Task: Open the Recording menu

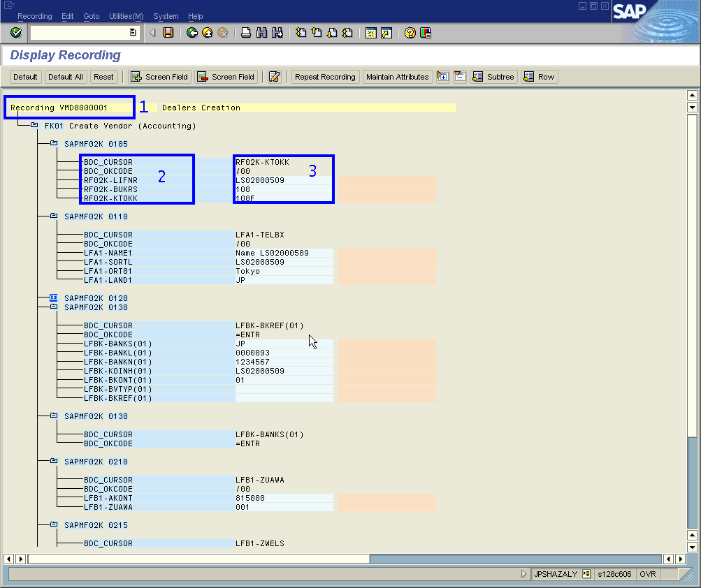Action: tap(34, 16)
